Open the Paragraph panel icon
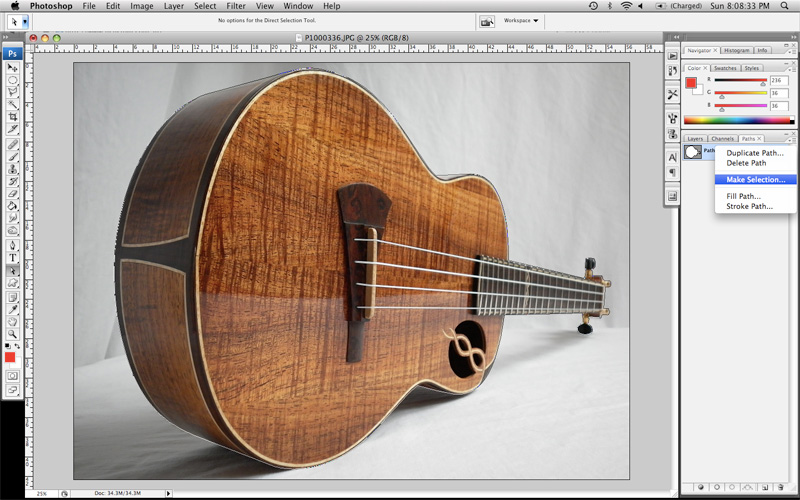This screenshot has width=800, height=500. coord(672,172)
